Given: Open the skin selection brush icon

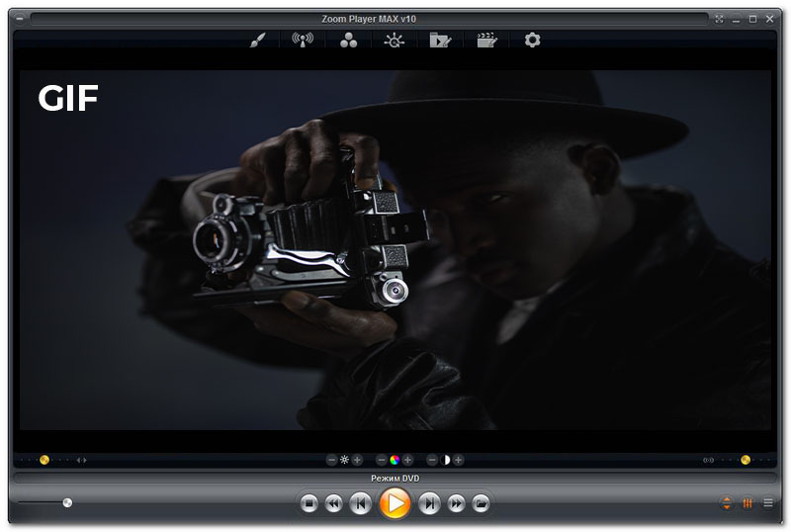Looking at the screenshot, I should [257, 40].
